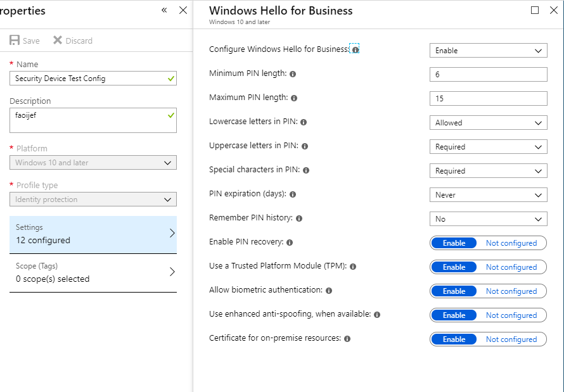Image resolution: width=564 pixels, height=392 pixels.
Task: Click info icon beside Minimum PIN length
Action: 293,74
